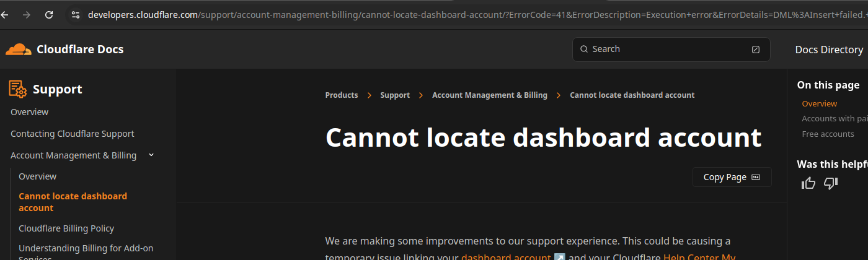Viewport: 868px width, 260px height.
Task: Click the browser address bar URL
Action: click(476, 15)
